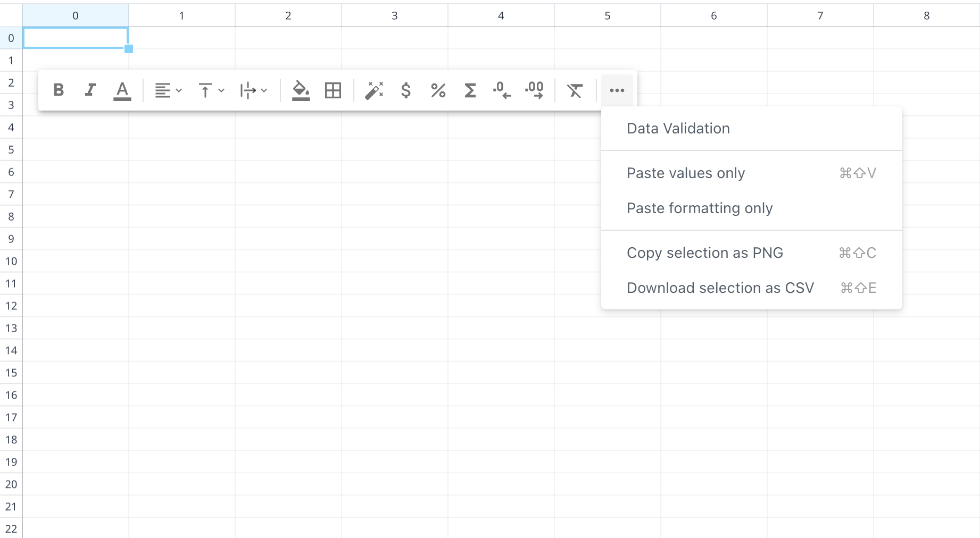The width and height of the screenshot is (980, 538).
Task: Toggle bold formatting
Action: point(59,90)
